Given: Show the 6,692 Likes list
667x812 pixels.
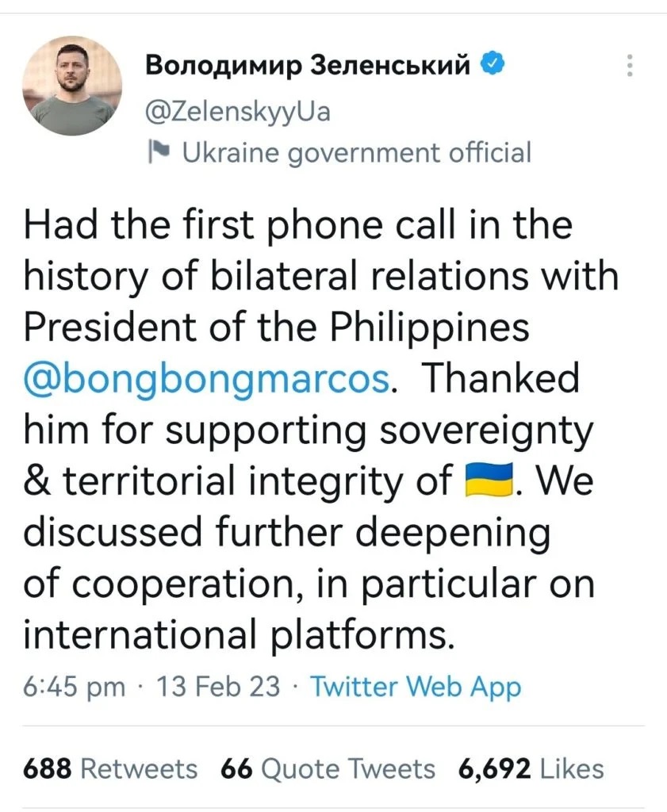Looking at the screenshot, I should (531, 768).
